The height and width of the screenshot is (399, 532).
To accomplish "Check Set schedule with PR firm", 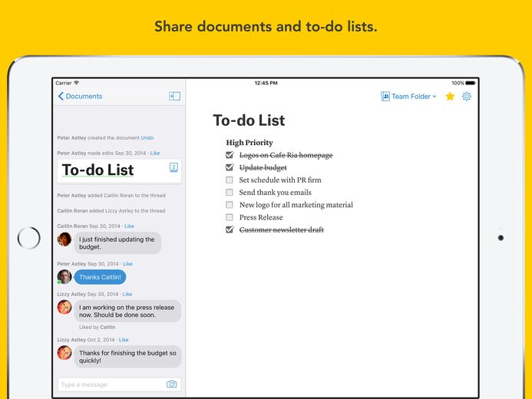I will pyautogui.click(x=230, y=180).
